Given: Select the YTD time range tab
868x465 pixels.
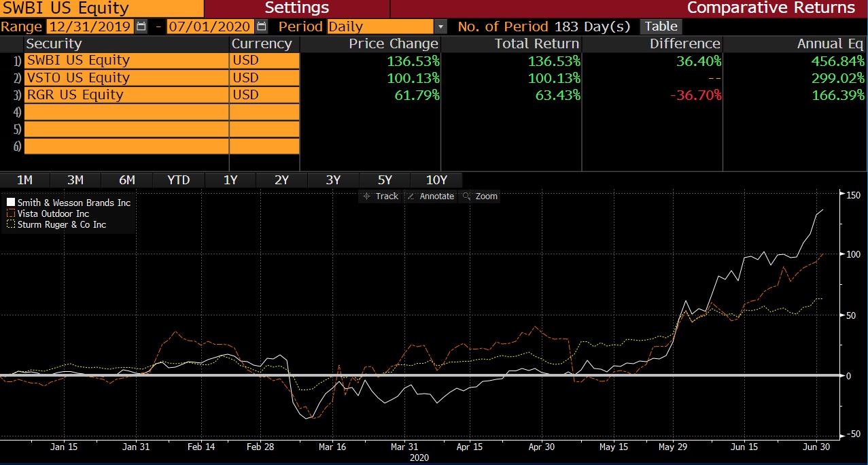Looking at the screenshot, I should coord(179,180).
